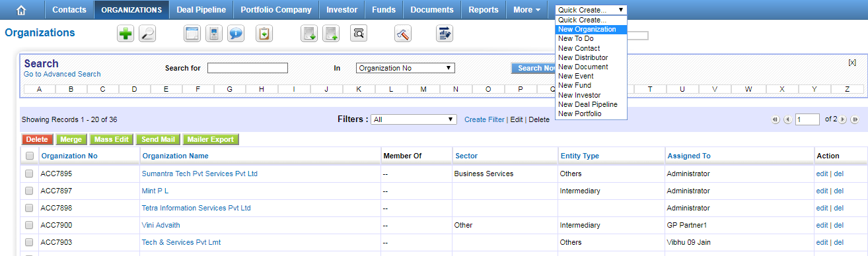Click the next page arrow in pagination
Screen dimensions: 868x256
coord(843,119)
